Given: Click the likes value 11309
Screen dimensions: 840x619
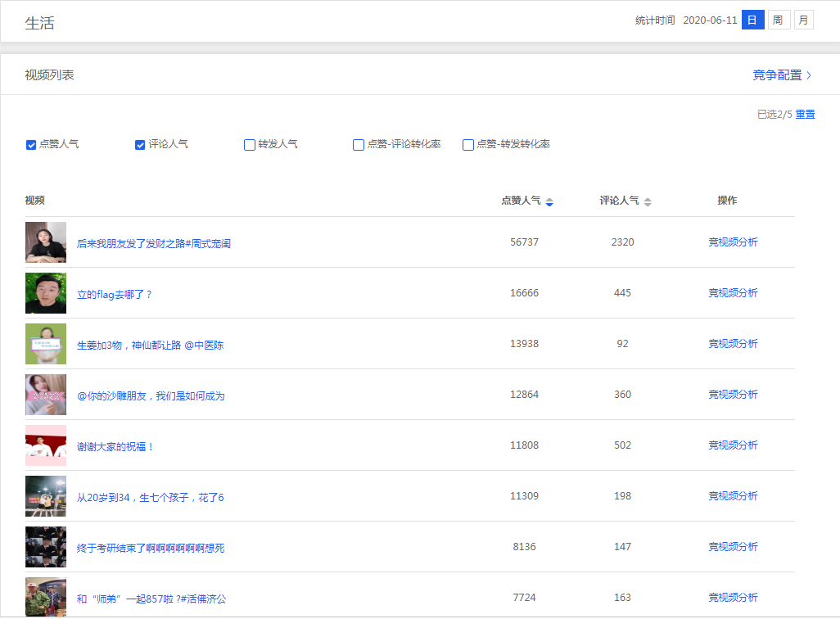Looking at the screenshot, I should (525, 496).
